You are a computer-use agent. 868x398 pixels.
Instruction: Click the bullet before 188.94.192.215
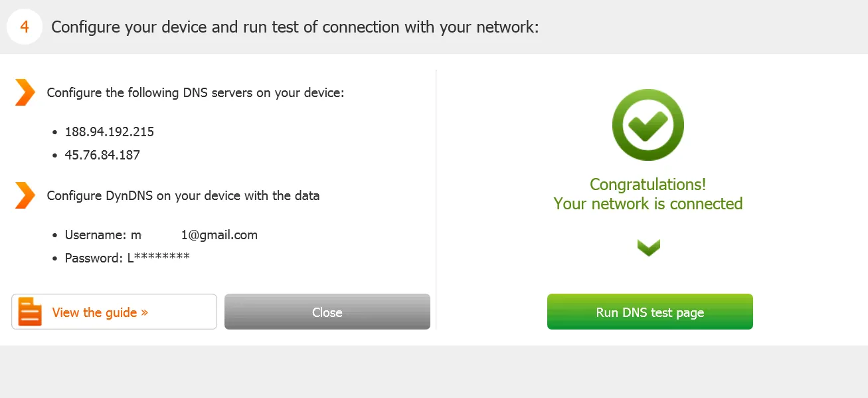(x=55, y=132)
